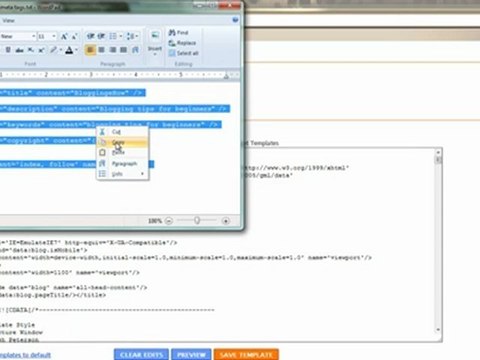
Task: Click the zoom in plus button
Action: pos(226,221)
